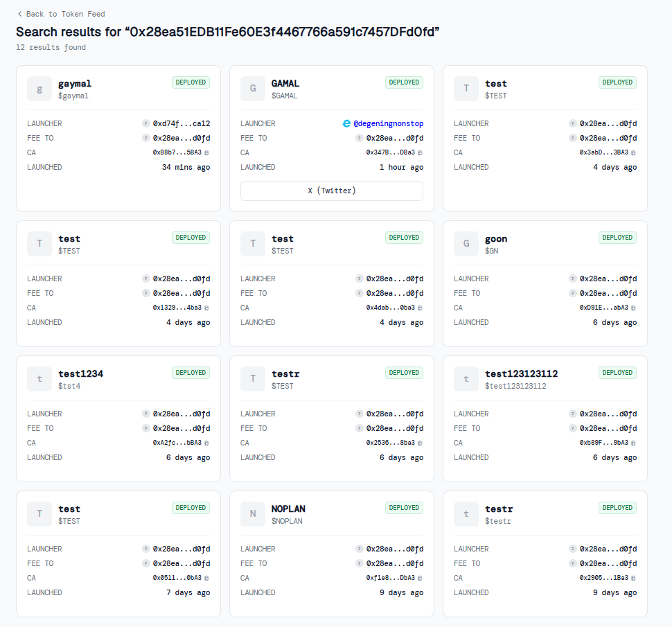Click question icon beside goon LAUNCHER address

(572, 279)
